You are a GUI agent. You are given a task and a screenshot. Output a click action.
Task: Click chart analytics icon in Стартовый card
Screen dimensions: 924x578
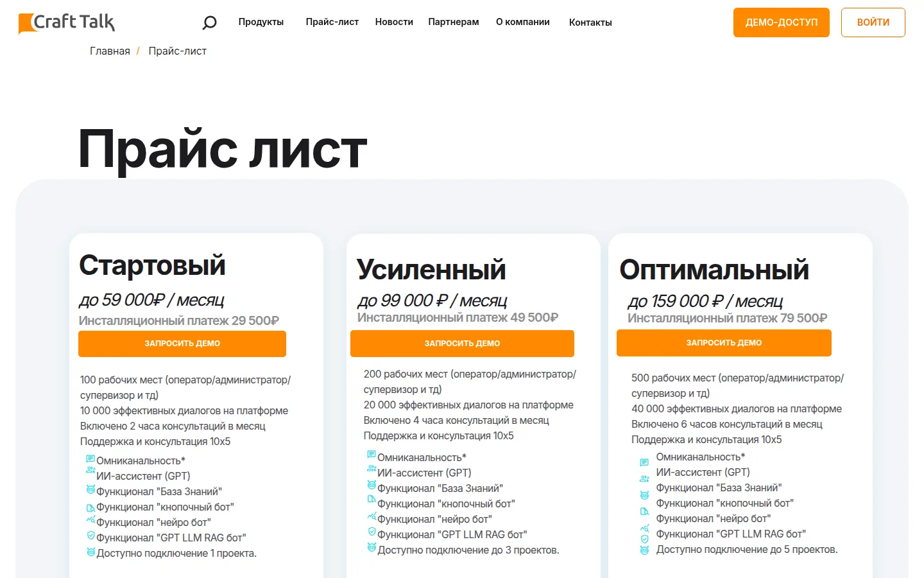pos(90,519)
